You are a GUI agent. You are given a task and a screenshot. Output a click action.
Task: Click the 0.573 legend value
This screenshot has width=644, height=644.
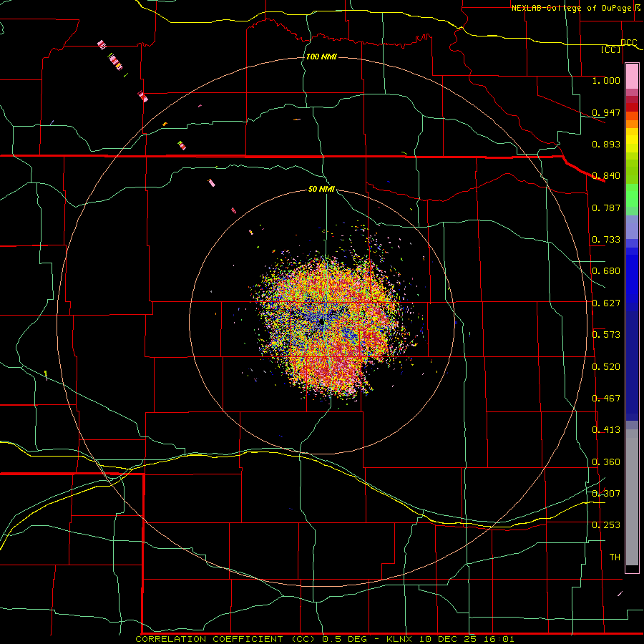[606, 335]
